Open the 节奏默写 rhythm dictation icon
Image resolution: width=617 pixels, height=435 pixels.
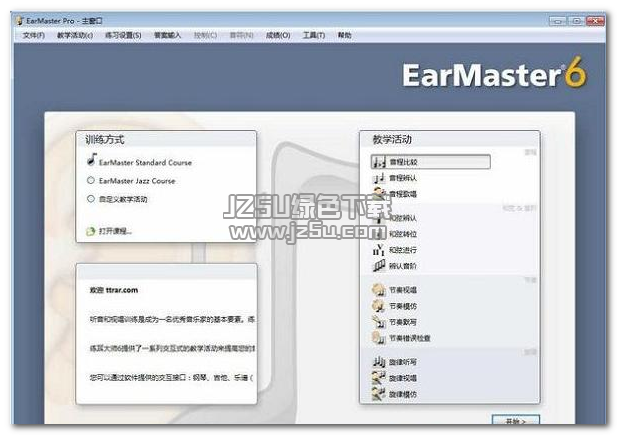coord(379,322)
